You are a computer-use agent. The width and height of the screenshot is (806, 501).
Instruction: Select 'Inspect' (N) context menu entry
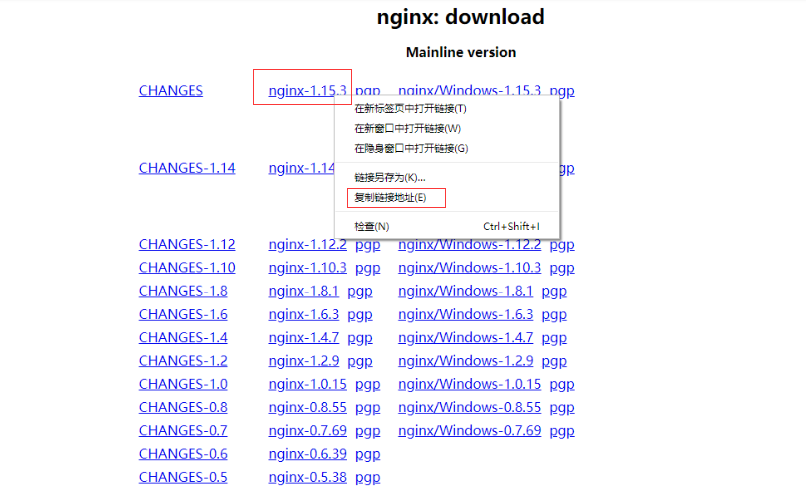pyautogui.click(x=372, y=227)
